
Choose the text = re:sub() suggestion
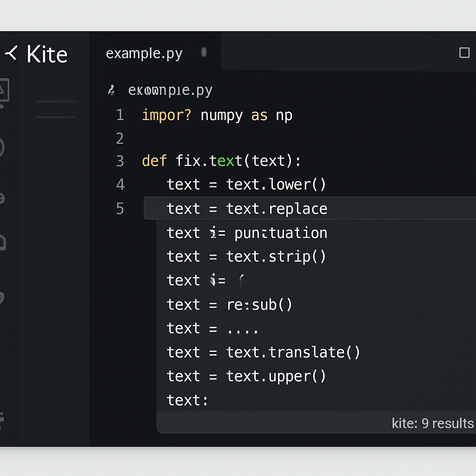[316, 304]
